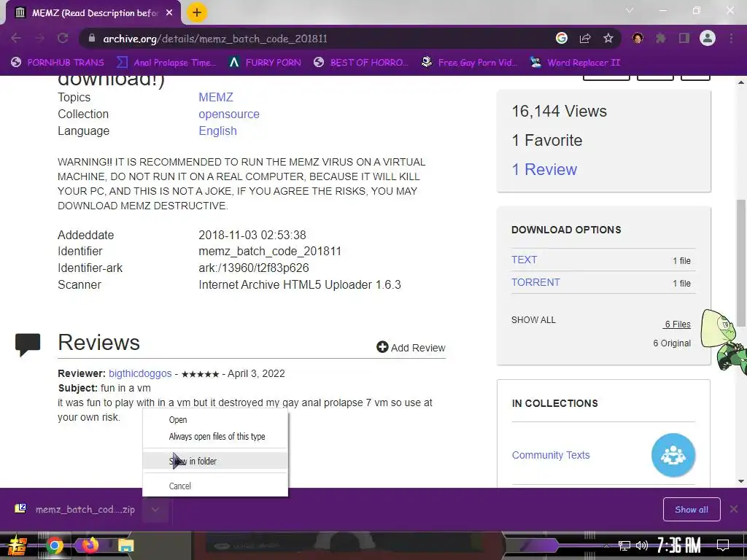Click the memz_batch_cod...zip download item
747x560 pixels.
[75, 510]
